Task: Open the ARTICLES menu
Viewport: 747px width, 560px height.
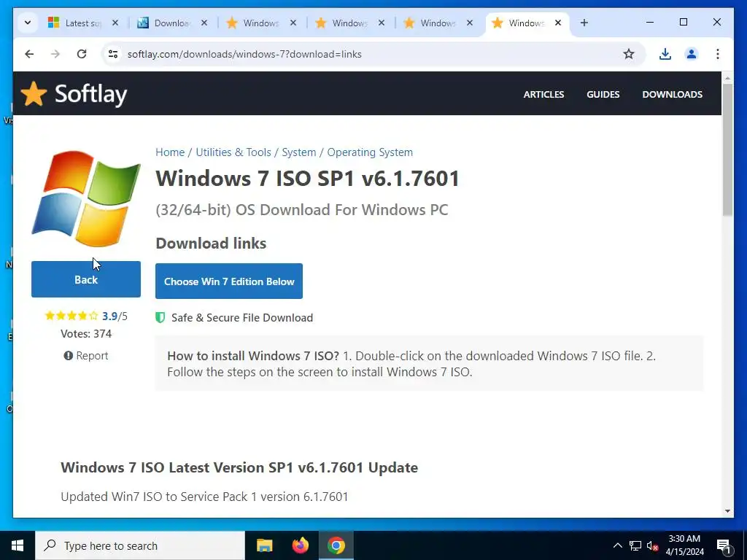Action: pos(543,94)
